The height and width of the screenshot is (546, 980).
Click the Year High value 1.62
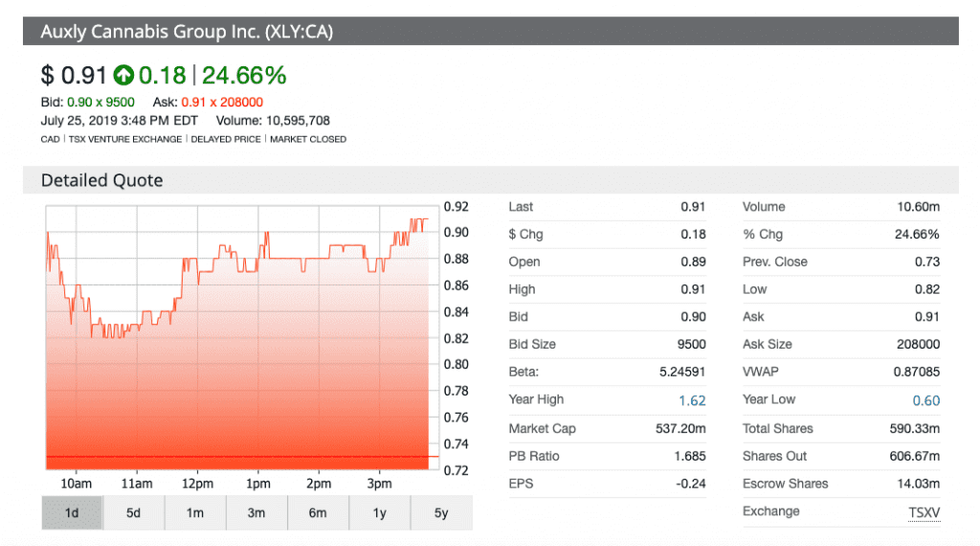(691, 400)
